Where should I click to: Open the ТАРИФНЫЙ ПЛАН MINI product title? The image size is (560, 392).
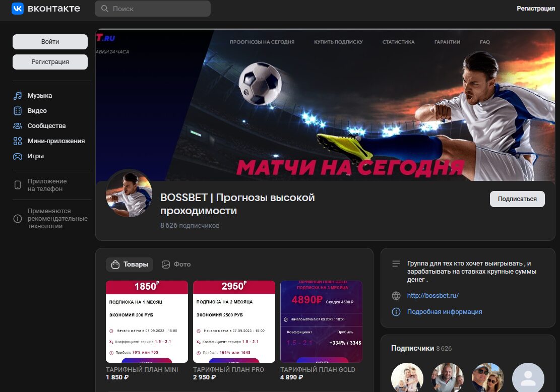pos(142,369)
